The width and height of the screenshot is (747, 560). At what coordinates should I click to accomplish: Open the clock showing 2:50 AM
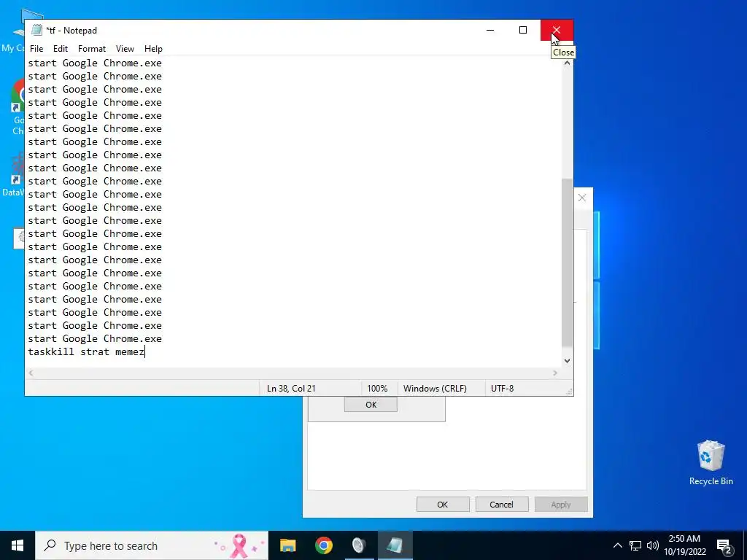pyautogui.click(x=684, y=545)
